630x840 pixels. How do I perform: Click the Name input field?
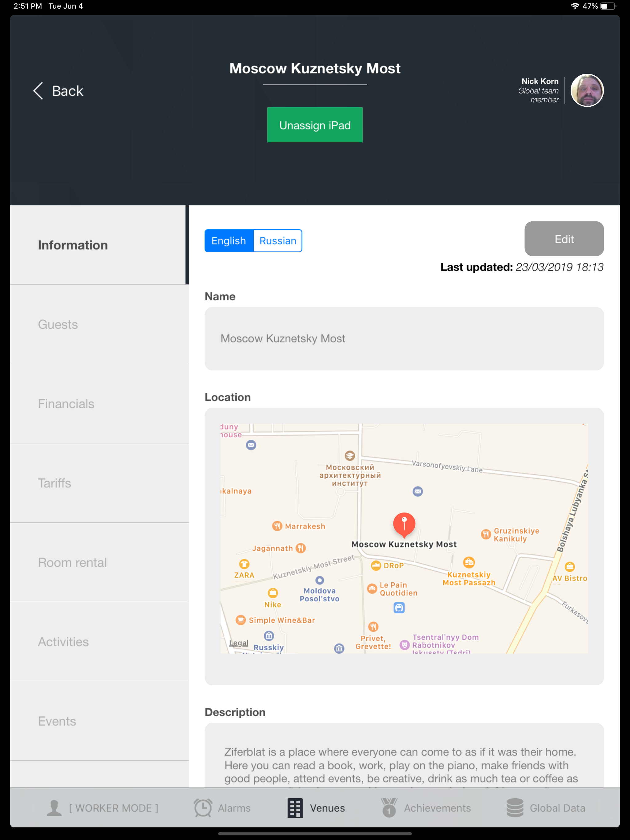coord(404,339)
